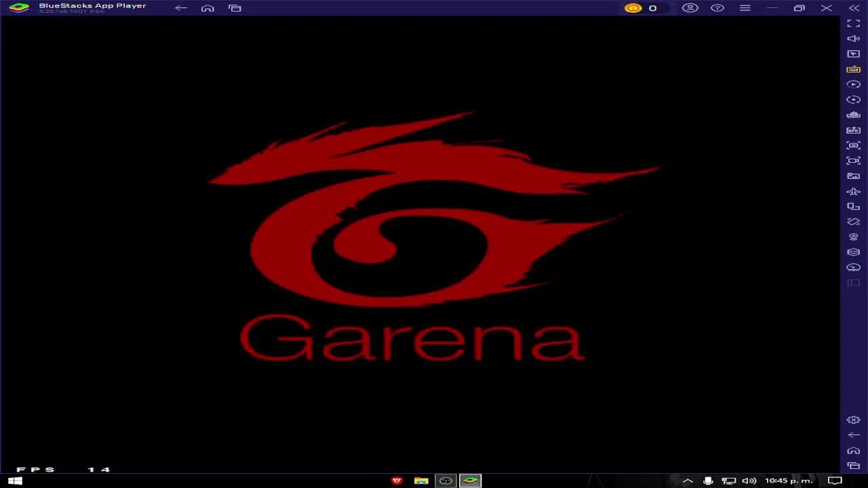Close the BlueStacks App Player window

[826, 8]
